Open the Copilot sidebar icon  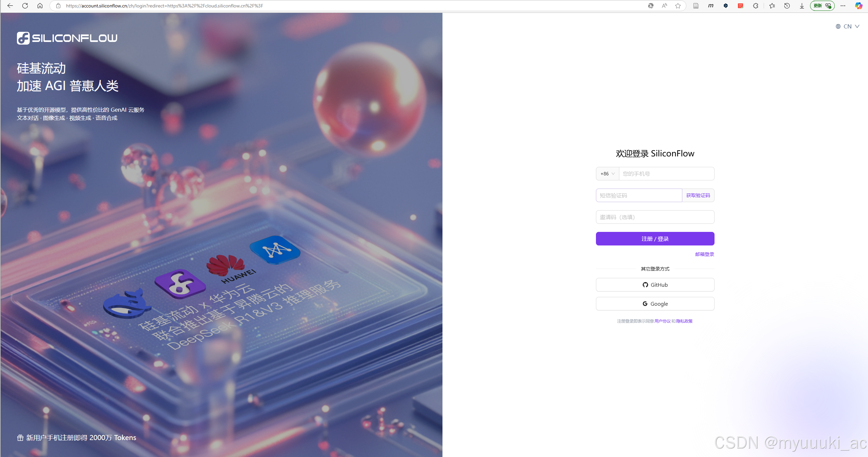coord(859,6)
